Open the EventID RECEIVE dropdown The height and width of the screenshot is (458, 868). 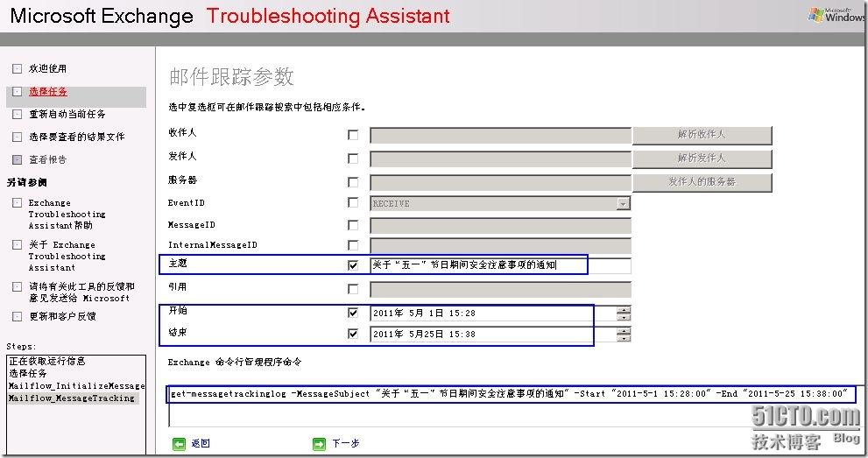(623, 203)
